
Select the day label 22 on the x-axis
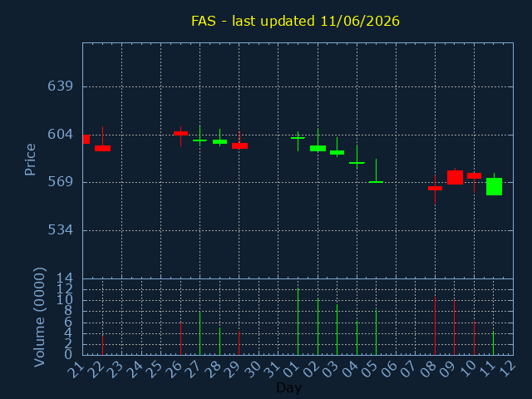96,369
